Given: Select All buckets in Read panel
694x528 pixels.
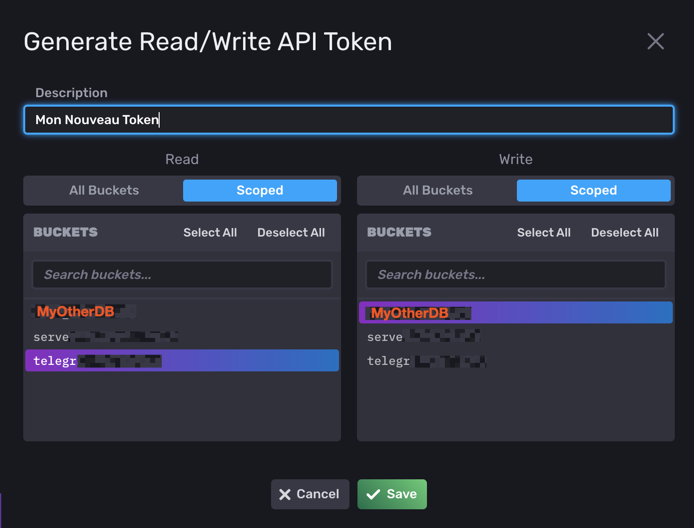Looking at the screenshot, I should point(210,232).
